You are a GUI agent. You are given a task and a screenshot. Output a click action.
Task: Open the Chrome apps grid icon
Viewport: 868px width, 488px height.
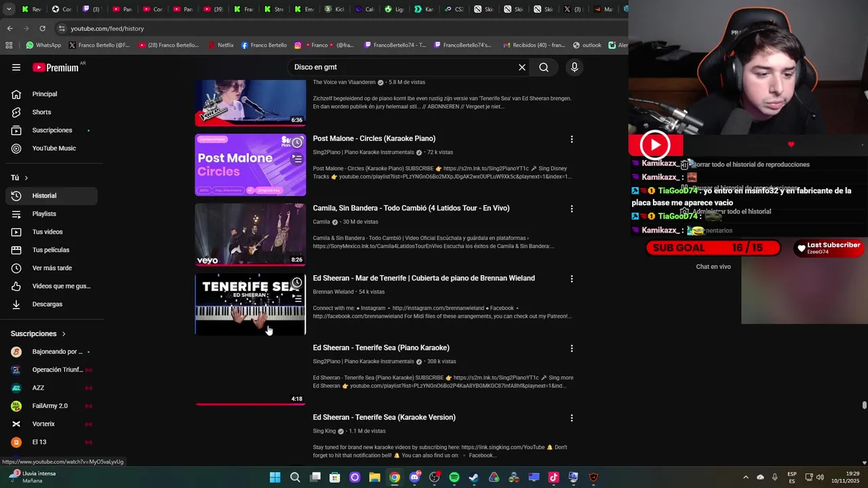click(9, 45)
